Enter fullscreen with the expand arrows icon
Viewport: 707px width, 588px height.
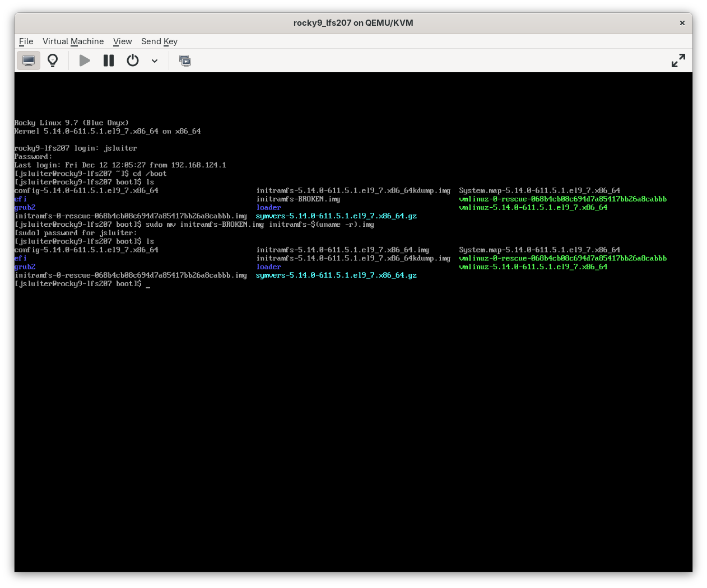pyautogui.click(x=678, y=60)
